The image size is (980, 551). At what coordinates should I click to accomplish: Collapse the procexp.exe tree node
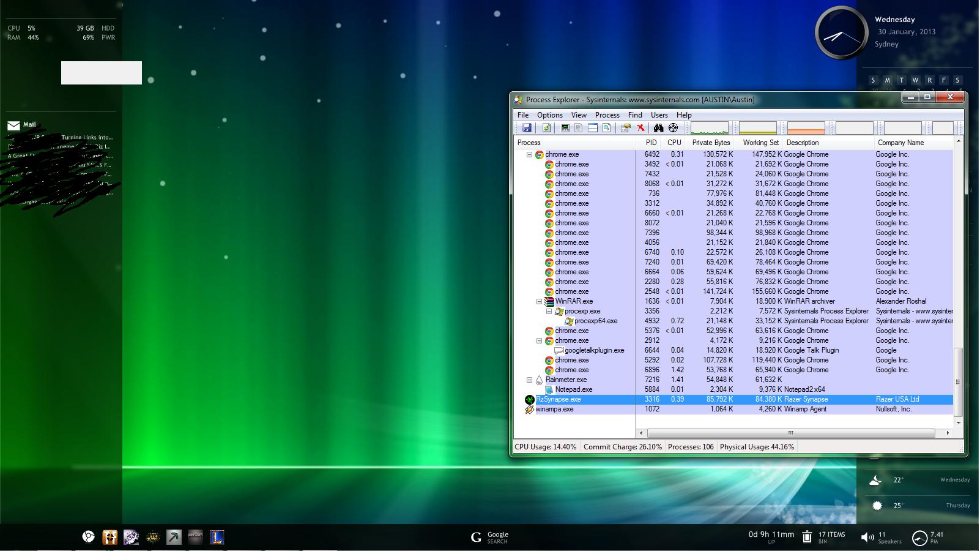pos(549,311)
